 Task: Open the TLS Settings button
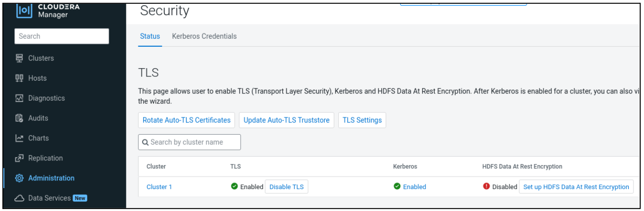pos(362,120)
